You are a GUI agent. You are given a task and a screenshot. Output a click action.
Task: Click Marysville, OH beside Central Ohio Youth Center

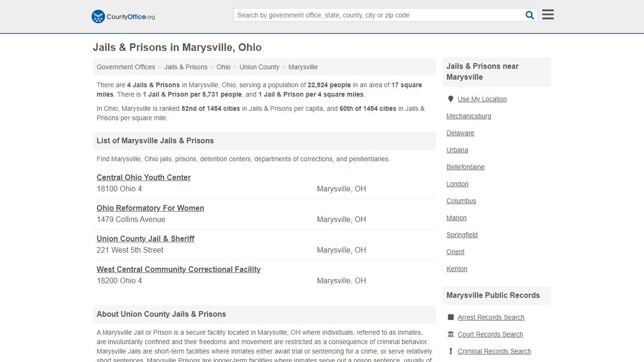341,189
